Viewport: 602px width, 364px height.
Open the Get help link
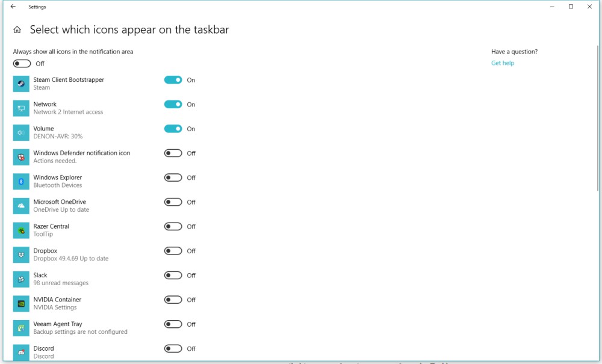pos(503,63)
